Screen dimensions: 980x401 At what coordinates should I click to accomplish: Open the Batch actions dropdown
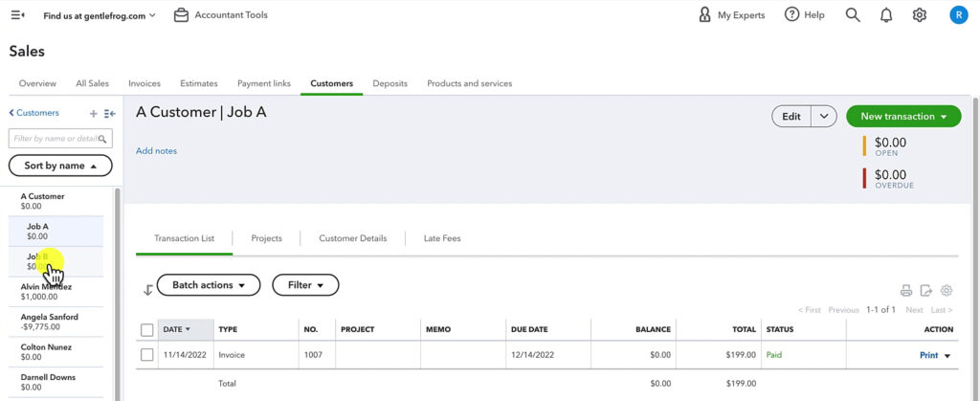coord(209,285)
